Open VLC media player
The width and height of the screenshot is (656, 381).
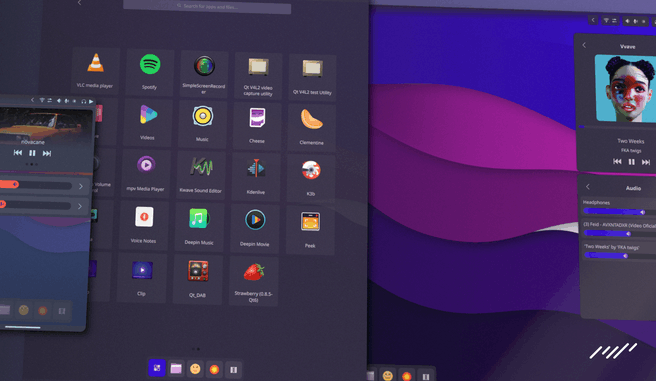95,71
